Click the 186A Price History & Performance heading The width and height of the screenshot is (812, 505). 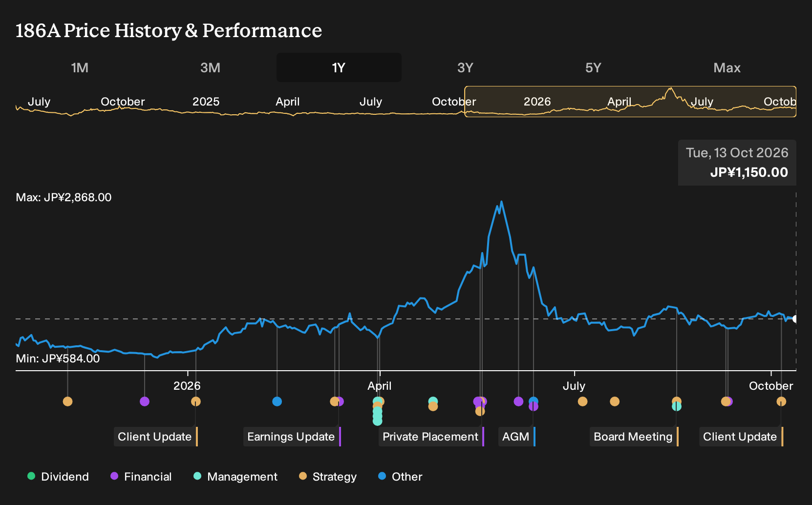click(x=169, y=30)
